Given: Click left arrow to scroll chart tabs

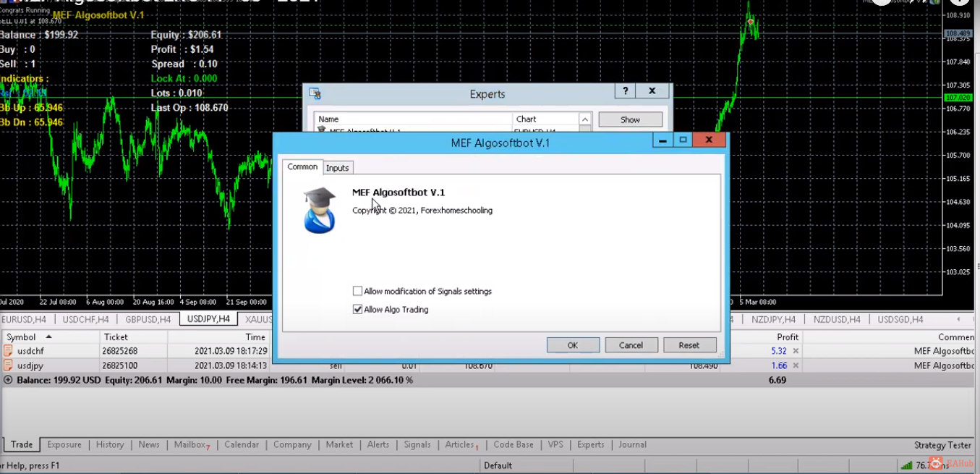Looking at the screenshot, I should click(x=958, y=319).
